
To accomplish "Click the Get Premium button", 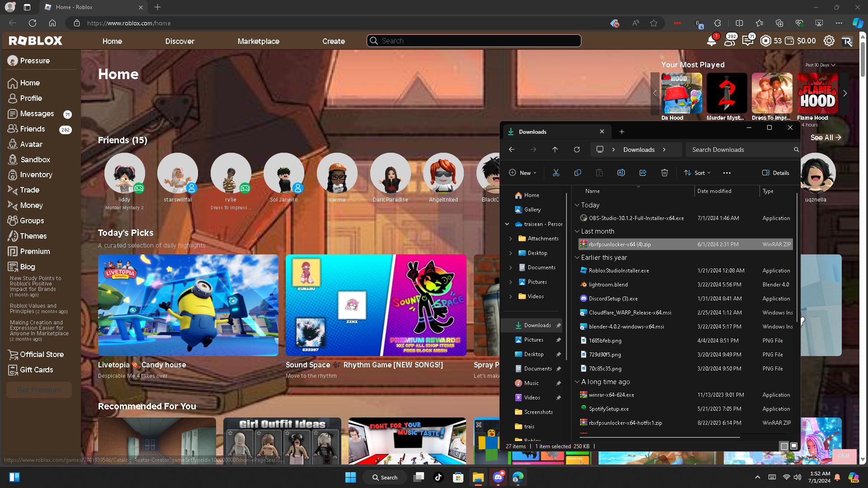I will 39,390.
